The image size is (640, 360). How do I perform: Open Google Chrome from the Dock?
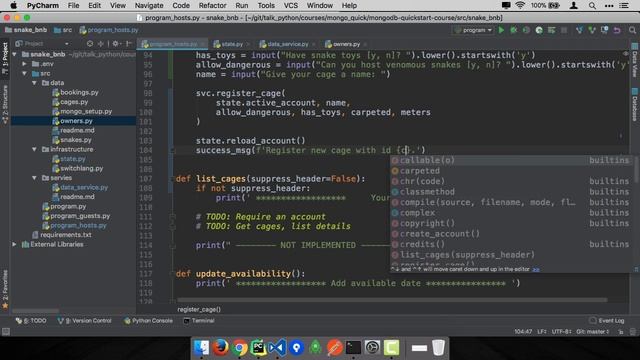point(240,348)
